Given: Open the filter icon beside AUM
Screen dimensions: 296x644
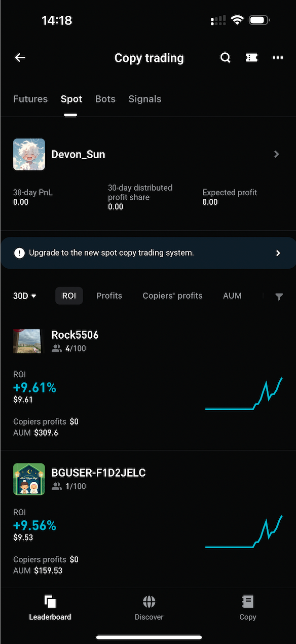Looking at the screenshot, I should pos(279,296).
